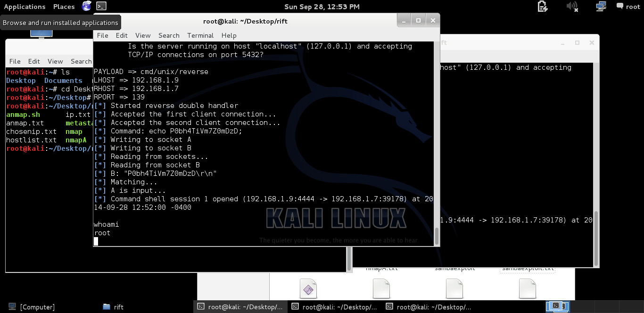
Task: Open Search menu in front terminal
Action: pos(169,35)
